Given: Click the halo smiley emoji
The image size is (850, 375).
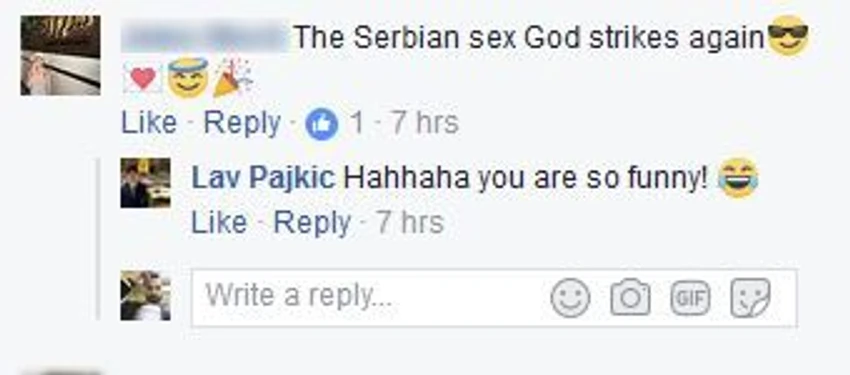Looking at the screenshot, I should coord(188,77).
